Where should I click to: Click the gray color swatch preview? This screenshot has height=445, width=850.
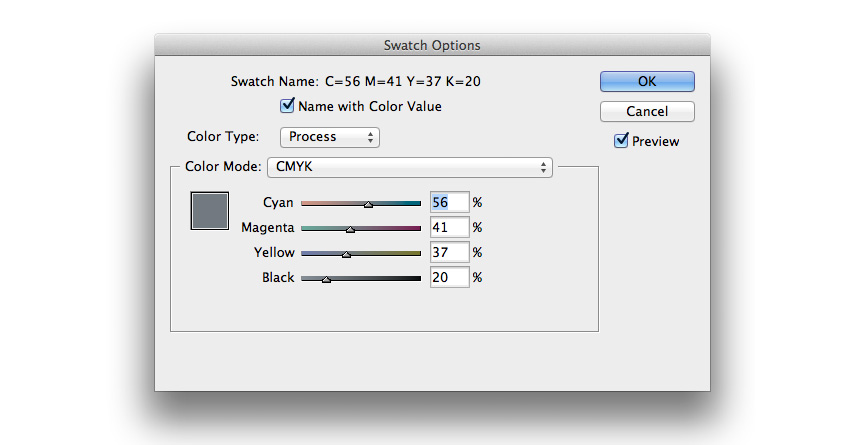(x=210, y=211)
